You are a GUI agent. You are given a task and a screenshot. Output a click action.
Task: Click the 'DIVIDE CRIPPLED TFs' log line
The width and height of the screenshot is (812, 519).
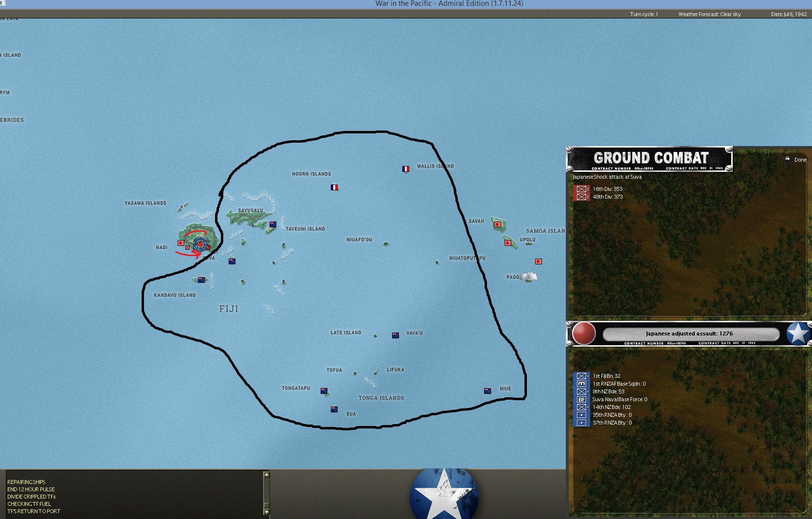click(32, 497)
